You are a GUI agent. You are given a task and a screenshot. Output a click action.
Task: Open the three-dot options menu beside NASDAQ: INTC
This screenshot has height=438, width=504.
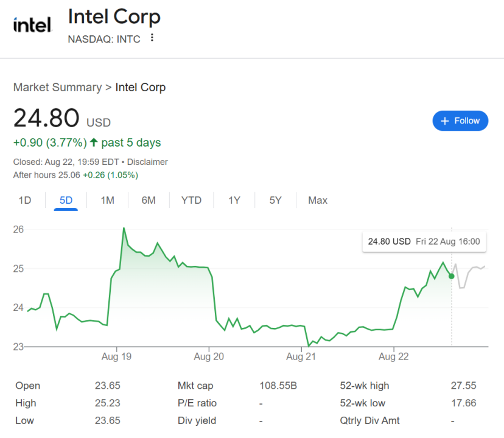click(152, 38)
